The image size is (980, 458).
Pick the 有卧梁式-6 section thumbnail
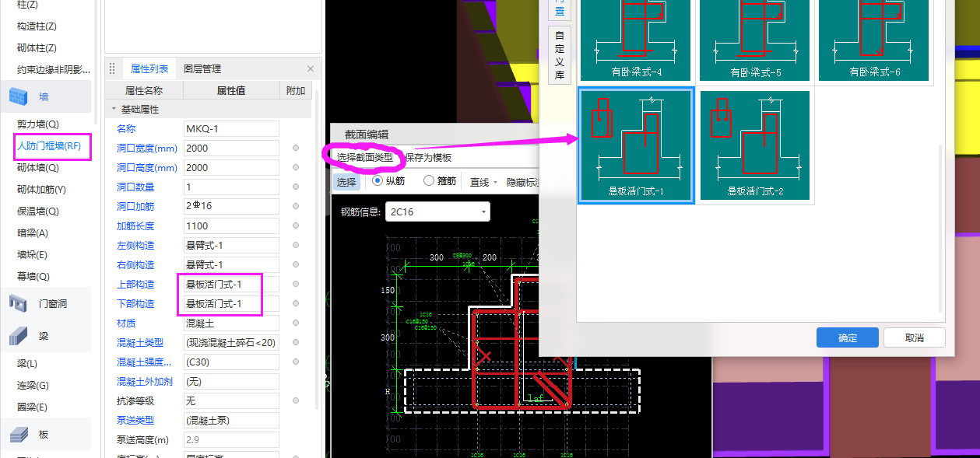[x=874, y=40]
